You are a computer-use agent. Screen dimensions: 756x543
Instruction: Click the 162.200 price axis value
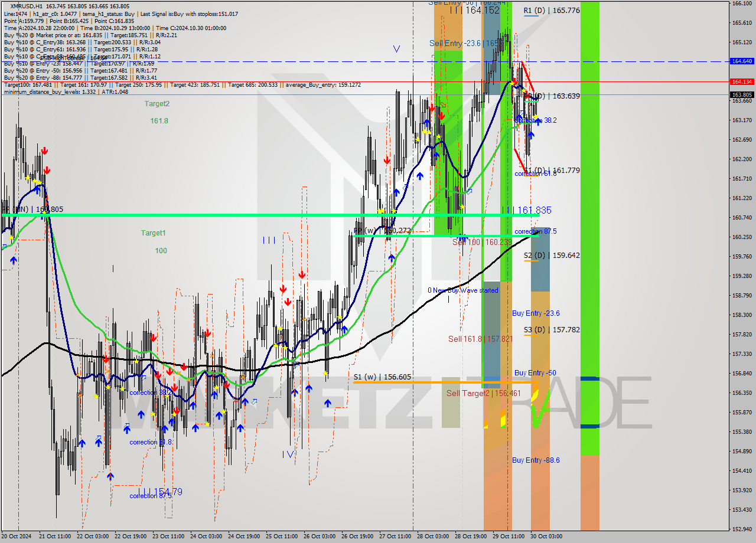[x=742, y=159]
